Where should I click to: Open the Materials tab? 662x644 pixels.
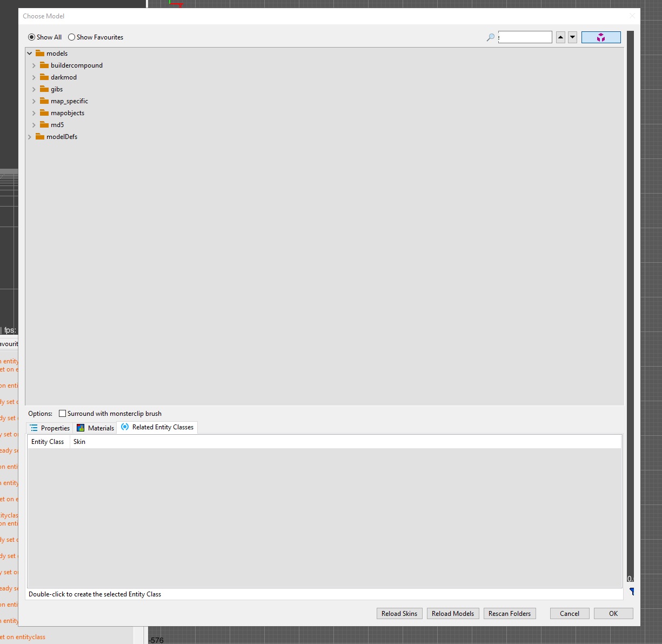coord(96,428)
